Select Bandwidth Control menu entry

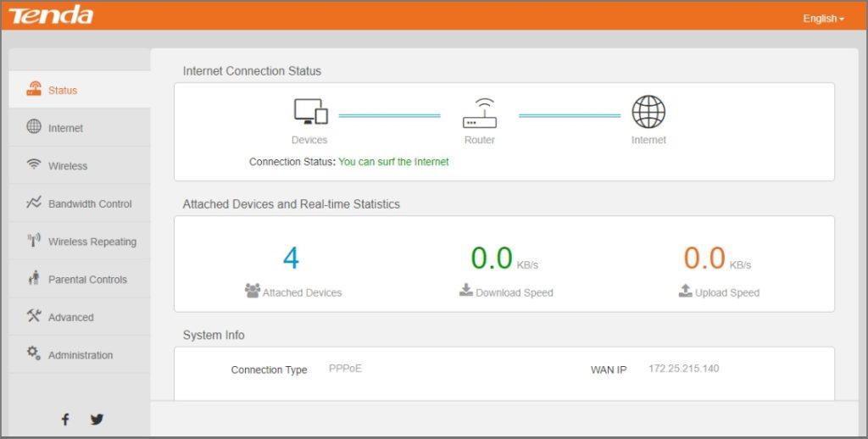pos(80,203)
